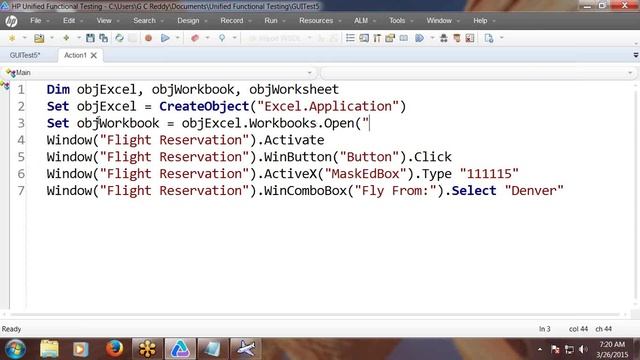Click the window panes toolbar icon
This screenshot has width=640, height=360.
[364, 38]
